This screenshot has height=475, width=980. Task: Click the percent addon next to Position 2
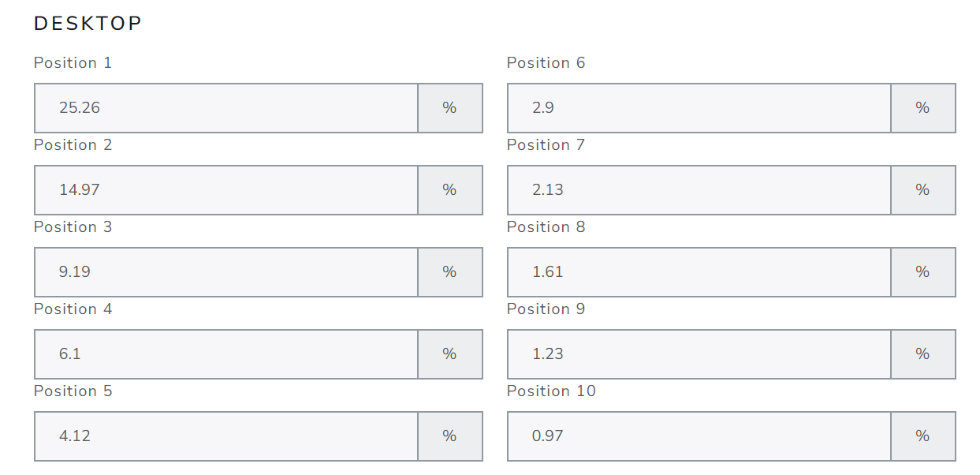pyautogui.click(x=450, y=190)
